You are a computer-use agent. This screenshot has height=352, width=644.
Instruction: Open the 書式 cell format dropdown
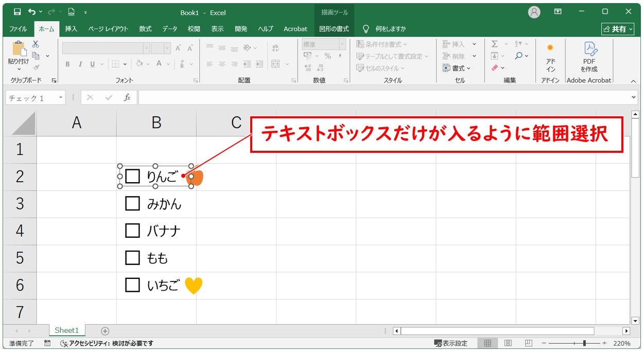(457, 68)
